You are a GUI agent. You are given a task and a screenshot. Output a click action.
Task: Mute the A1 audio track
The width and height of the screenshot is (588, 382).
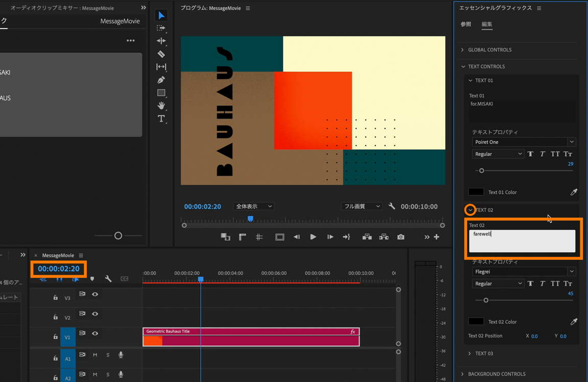(95, 355)
